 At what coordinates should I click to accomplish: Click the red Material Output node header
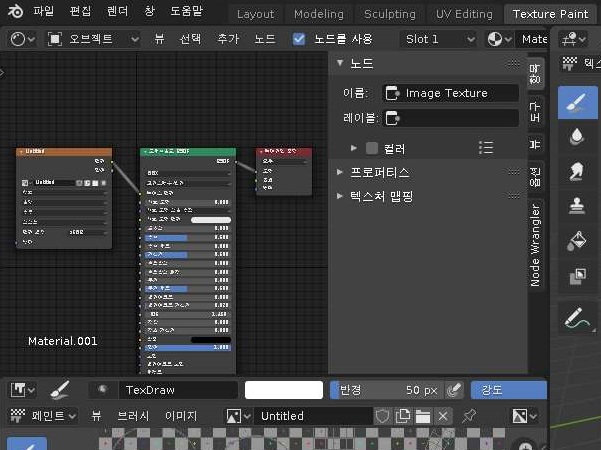(x=284, y=151)
